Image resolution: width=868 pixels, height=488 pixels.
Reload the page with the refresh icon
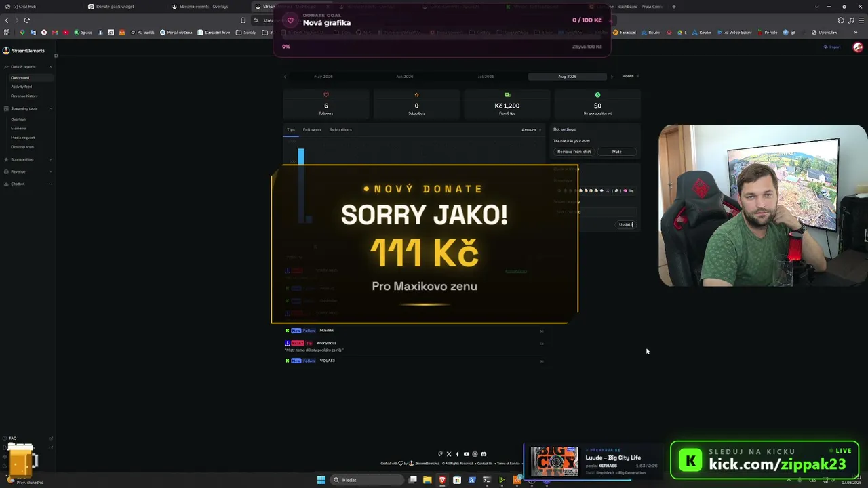[x=27, y=20]
